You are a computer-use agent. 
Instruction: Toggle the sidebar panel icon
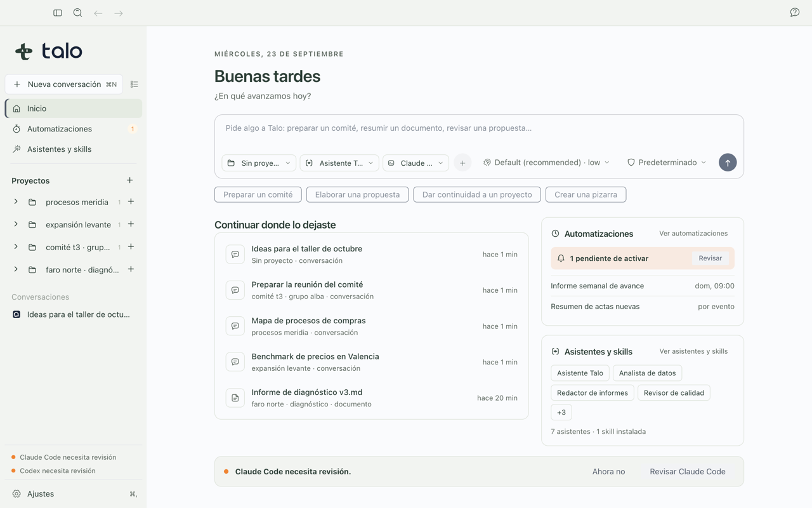(x=58, y=13)
